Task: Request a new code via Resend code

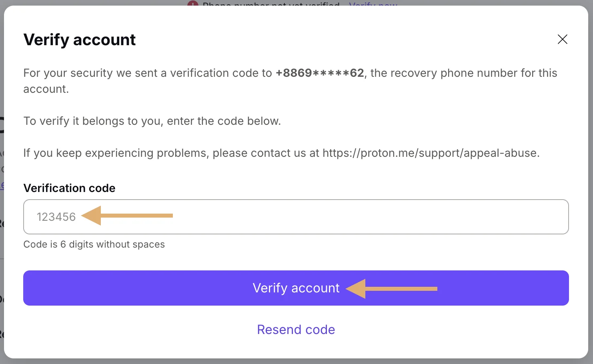Action: [296, 330]
